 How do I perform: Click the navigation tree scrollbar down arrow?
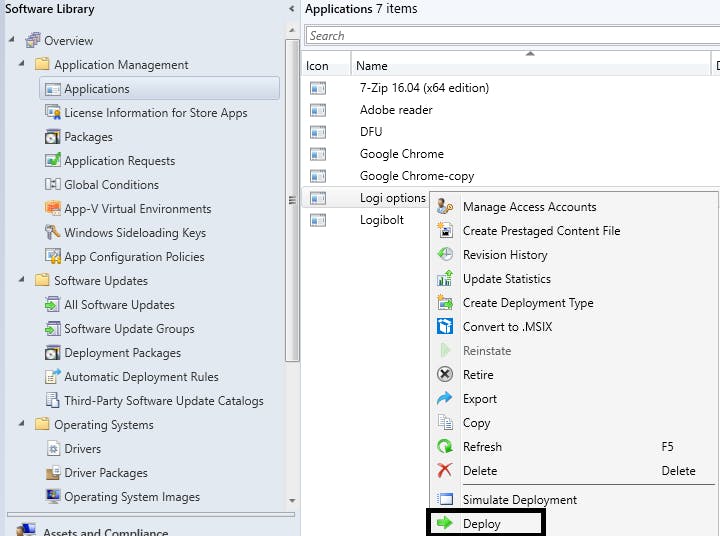click(292, 500)
